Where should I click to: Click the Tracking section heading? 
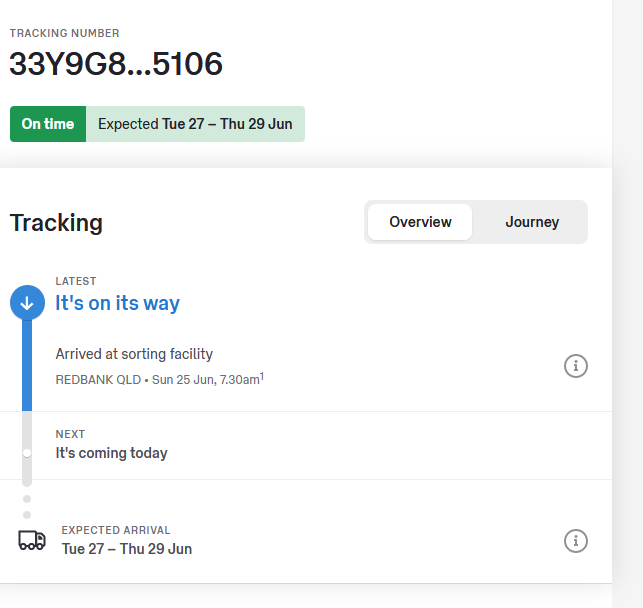[x=56, y=222]
